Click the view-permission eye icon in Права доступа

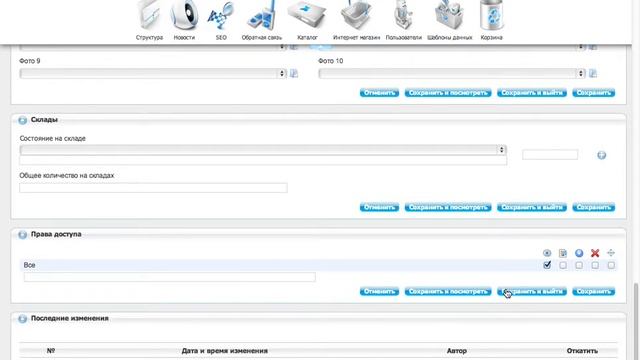coord(547,253)
